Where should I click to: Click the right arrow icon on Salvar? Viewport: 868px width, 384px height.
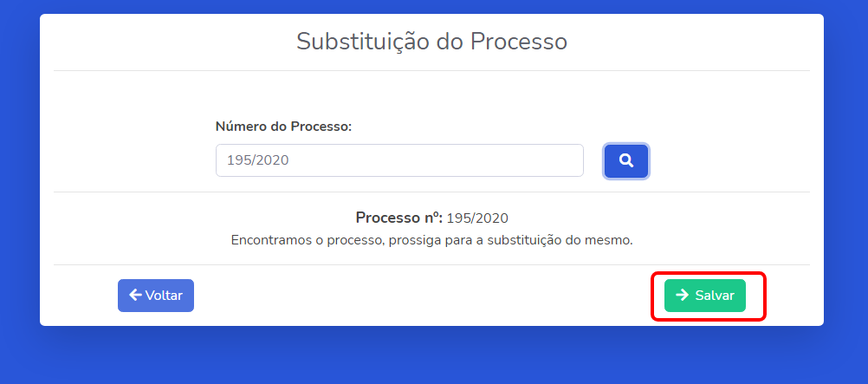pyautogui.click(x=683, y=296)
